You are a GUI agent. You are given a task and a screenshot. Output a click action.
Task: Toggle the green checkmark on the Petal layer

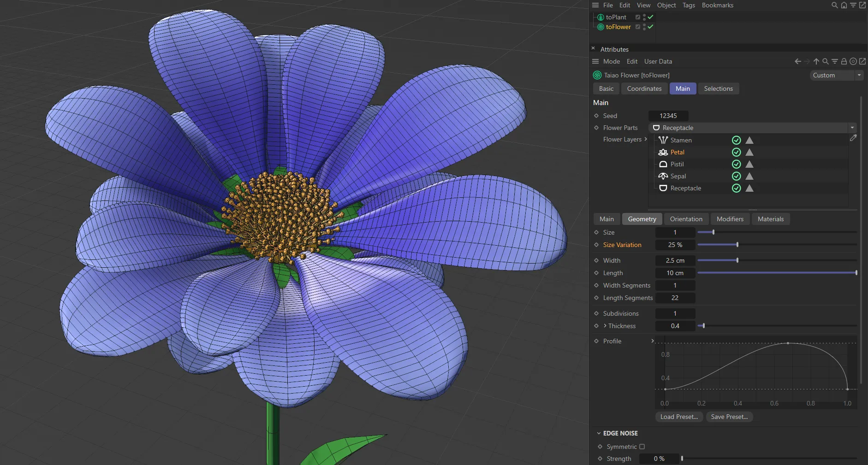[737, 152]
